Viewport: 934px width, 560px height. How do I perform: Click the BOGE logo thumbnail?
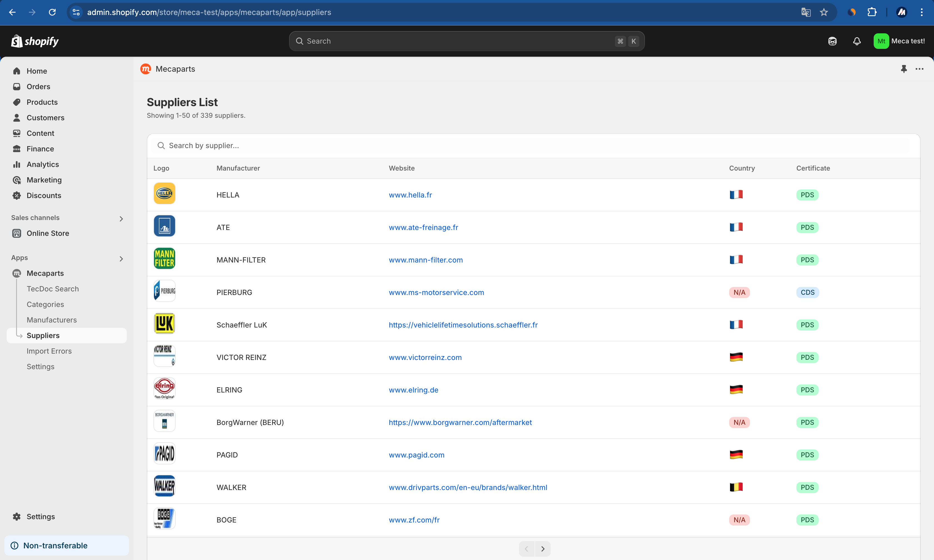[x=164, y=518]
